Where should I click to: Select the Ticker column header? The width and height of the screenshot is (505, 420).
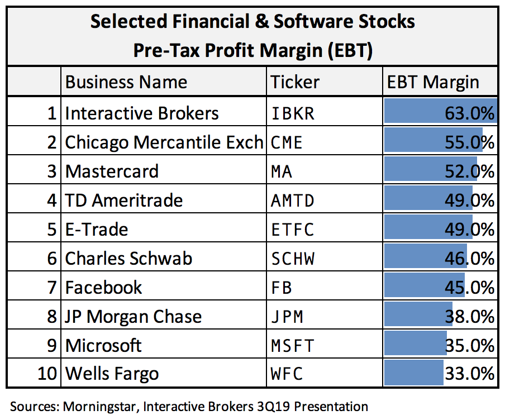pos(325,81)
